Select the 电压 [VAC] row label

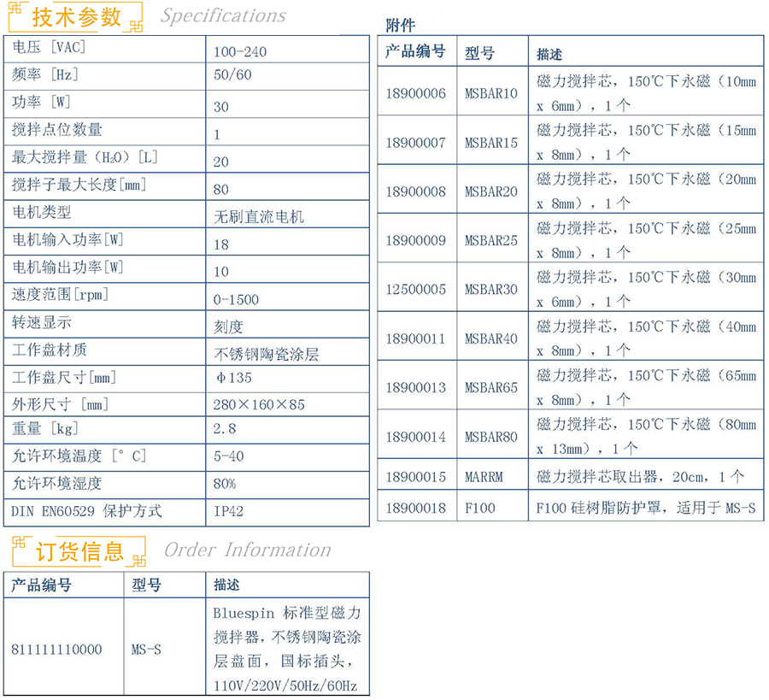click(x=49, y=47)
